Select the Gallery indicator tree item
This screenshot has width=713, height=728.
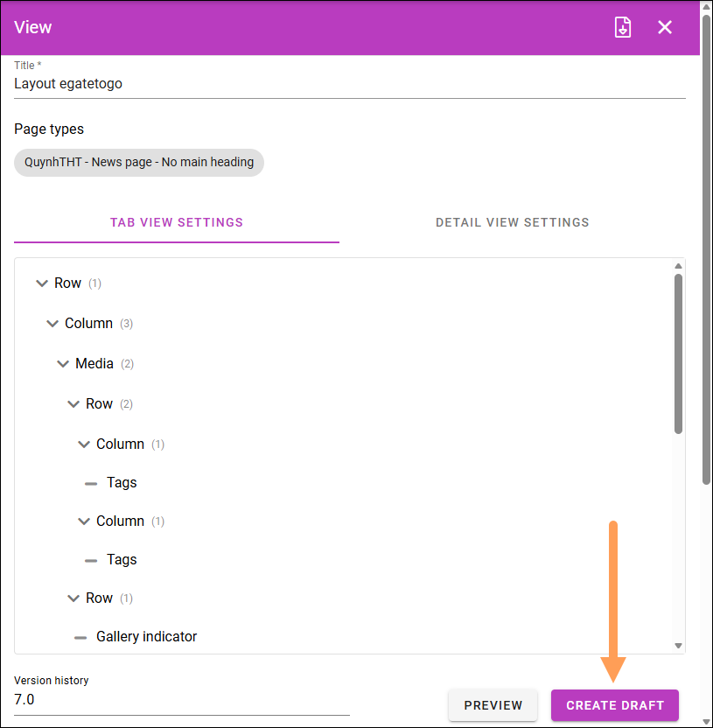pyautogui.click(x=147, y=636)
